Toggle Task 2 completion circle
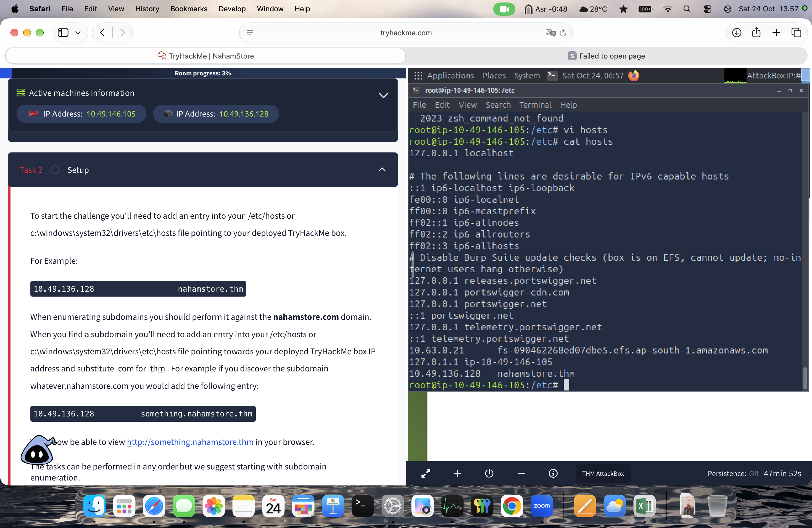This screenshot has height=528, width=812. coord(55,170)
